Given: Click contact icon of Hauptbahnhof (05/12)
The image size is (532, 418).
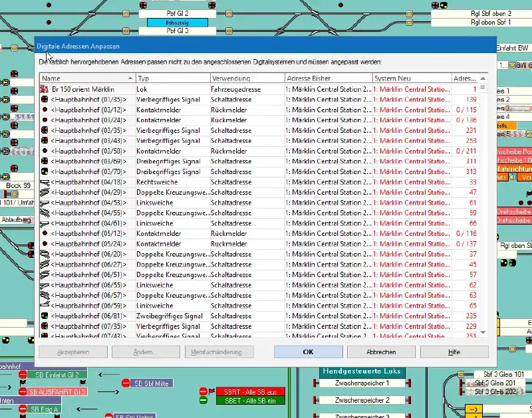Looking at the screenshot, I should [x=45, y=233].
